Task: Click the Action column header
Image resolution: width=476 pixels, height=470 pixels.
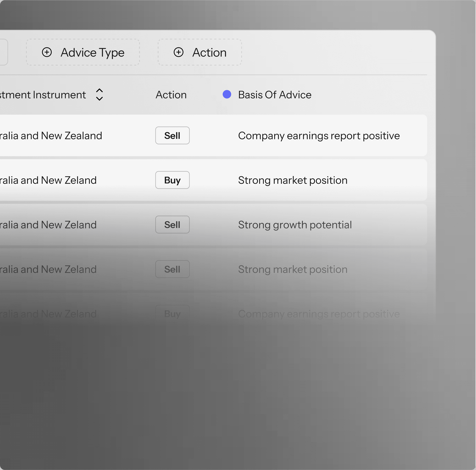Action: coord(171,95)
